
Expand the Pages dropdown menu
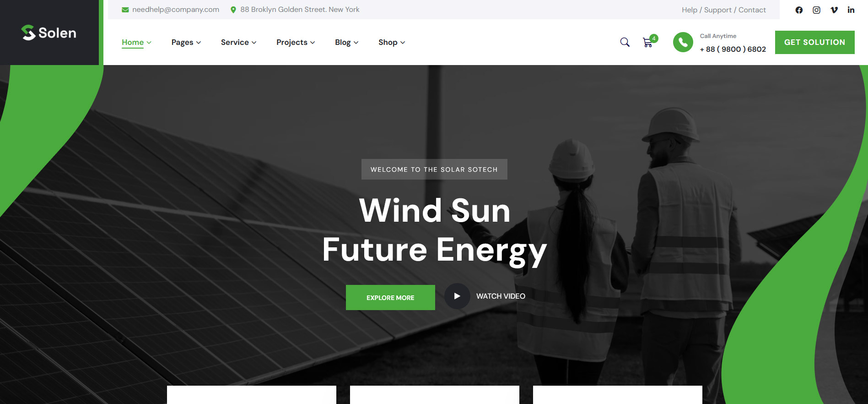click(186, 42)
